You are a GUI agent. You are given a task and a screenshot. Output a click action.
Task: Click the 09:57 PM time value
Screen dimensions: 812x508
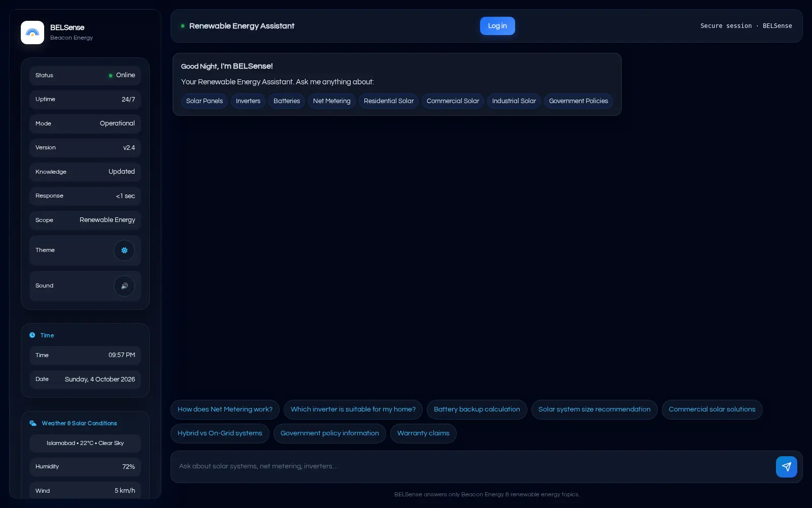coord(122,355)
